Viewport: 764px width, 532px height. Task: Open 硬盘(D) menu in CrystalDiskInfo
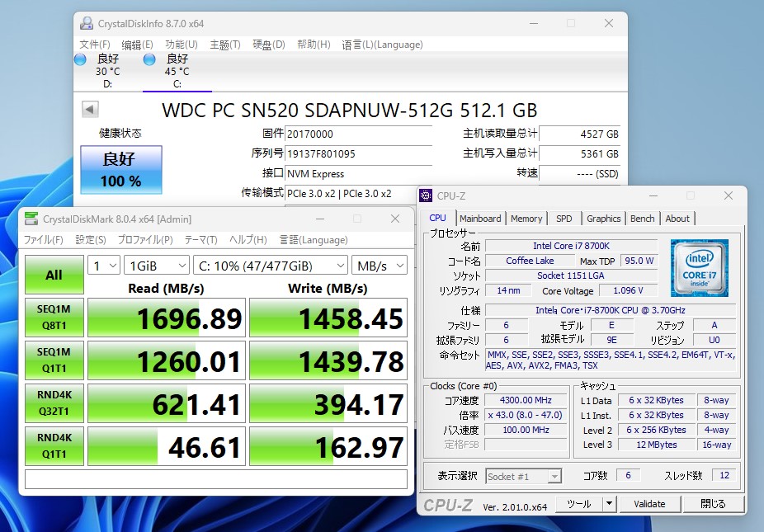[x=268, y=45]
